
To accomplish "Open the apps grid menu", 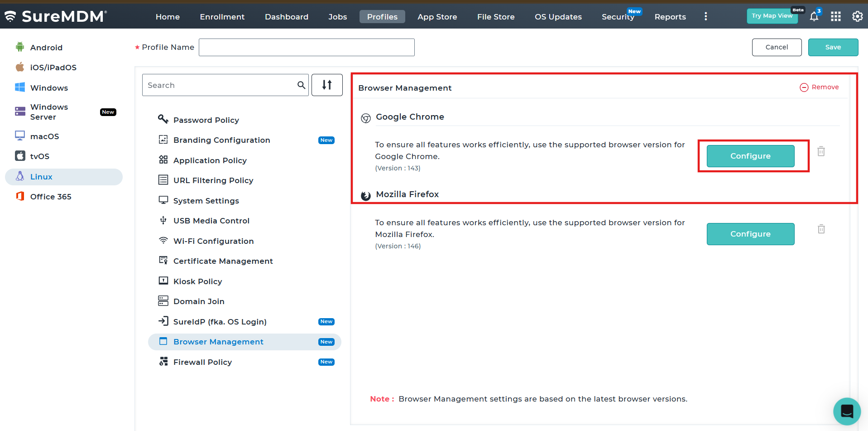I will click(836, 17).
